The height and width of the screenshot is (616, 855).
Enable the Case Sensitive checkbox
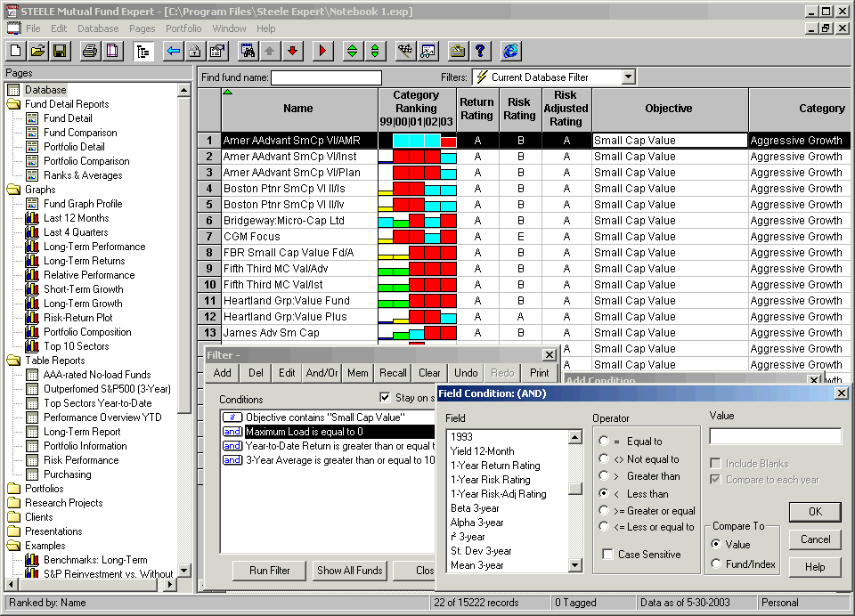point(609,553)
